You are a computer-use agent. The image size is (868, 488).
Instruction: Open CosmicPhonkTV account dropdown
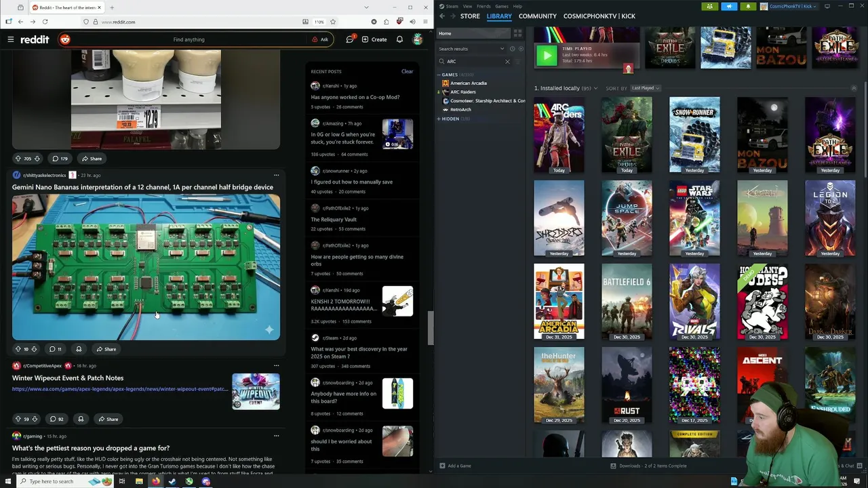[x=789, y=6]
